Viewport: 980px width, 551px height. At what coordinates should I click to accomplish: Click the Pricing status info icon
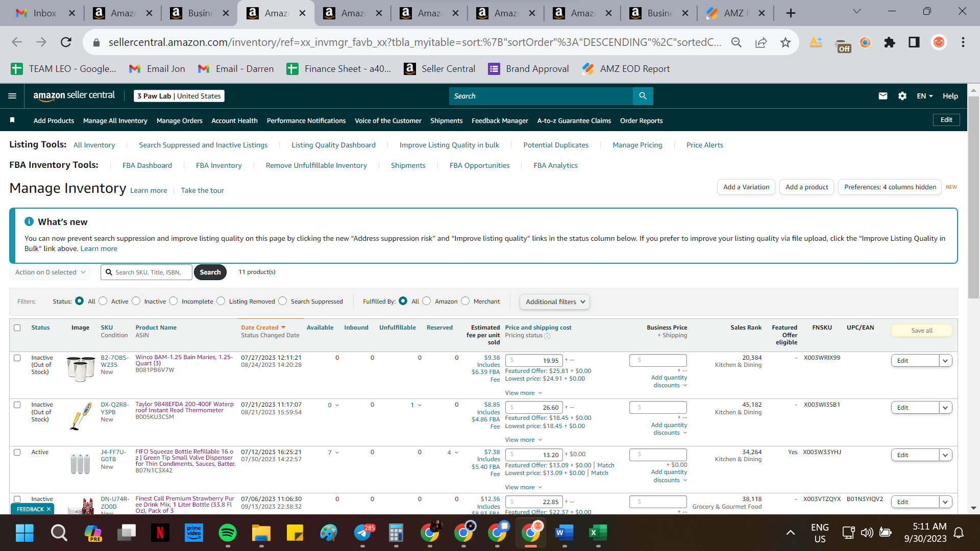[x=547, y=336]
